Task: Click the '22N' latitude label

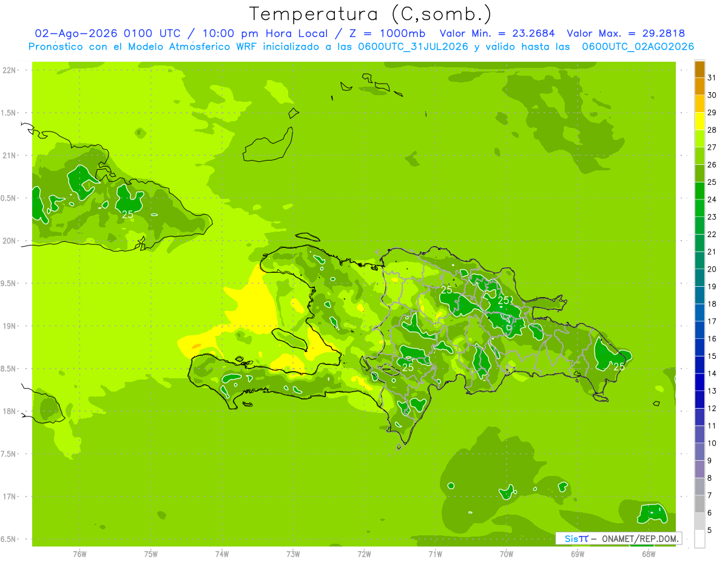Action: coord(8,70)
